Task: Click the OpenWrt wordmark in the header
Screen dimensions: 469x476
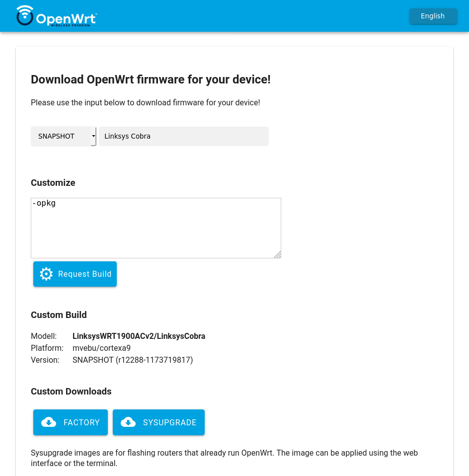Action: pos(67,18)
